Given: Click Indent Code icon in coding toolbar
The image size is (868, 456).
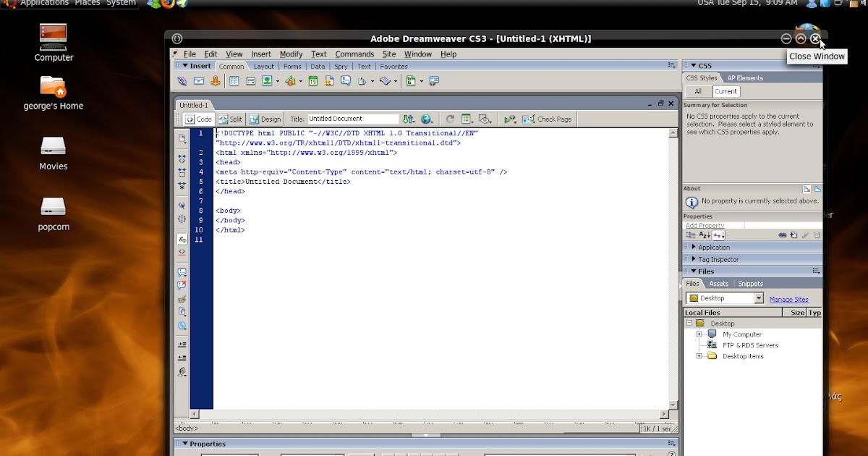Looking at the screenshot, I should pos(182,345).
